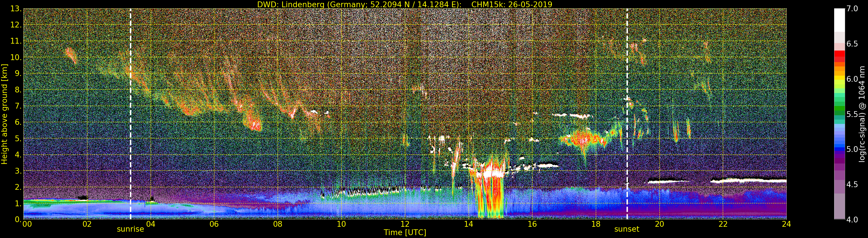Click the "6.5" colorbar tick value
868x238 pixels.
point(852,44)
